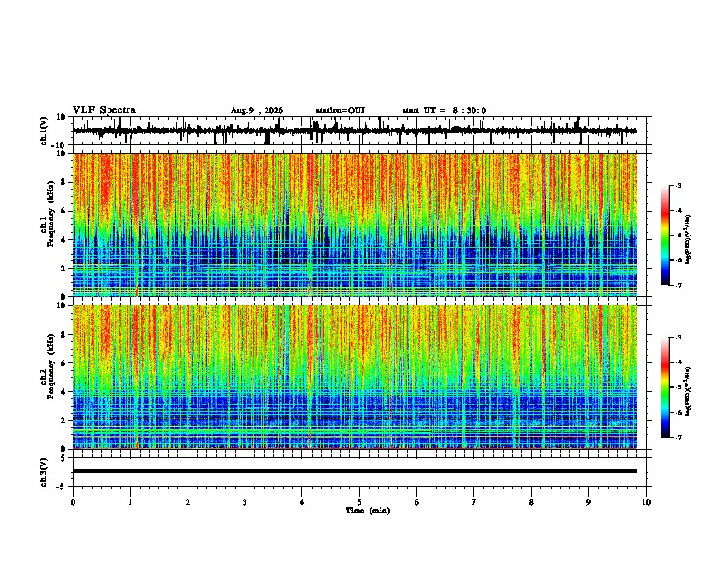Click the "-3" label on ch.2 color bar
The height and width of the screenshot is (563, 728).
tap(677, 338)
